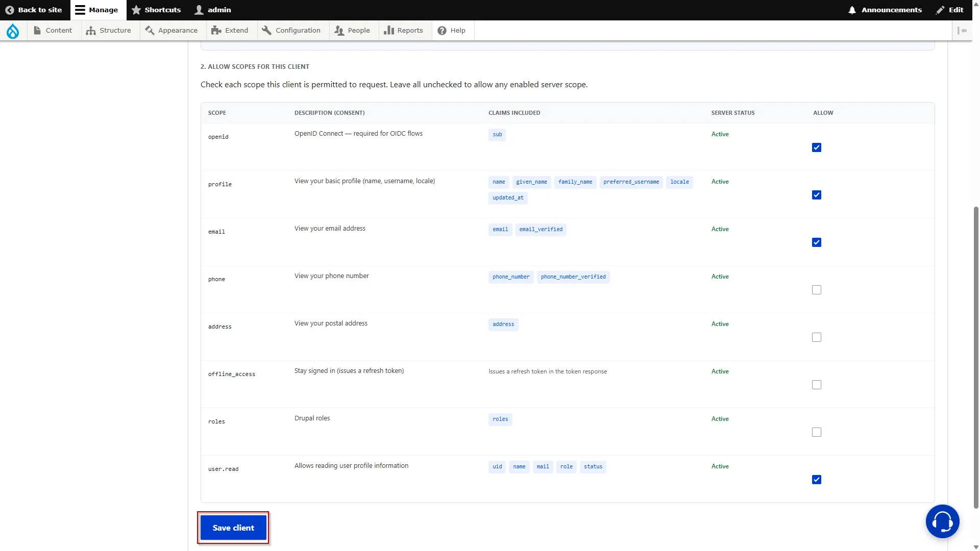Click the Manage hamburger icon

click(80, 10)
